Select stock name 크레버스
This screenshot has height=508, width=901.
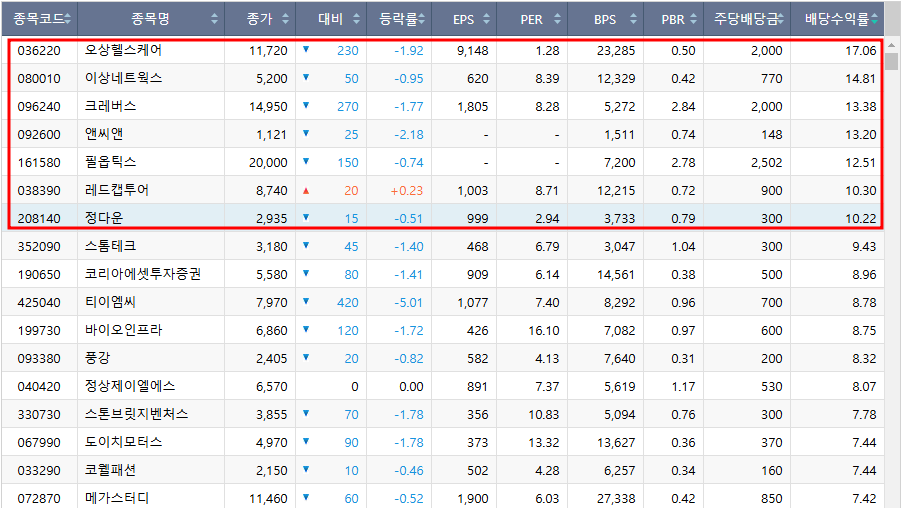tap(110, 106)
